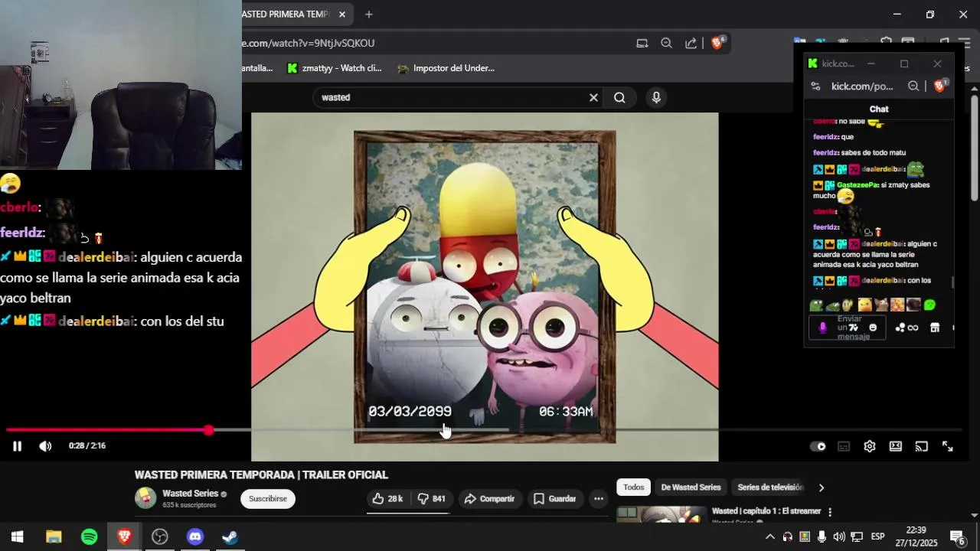
Task: Open Brave Shields in main window
Action: (x=717, y=43)
